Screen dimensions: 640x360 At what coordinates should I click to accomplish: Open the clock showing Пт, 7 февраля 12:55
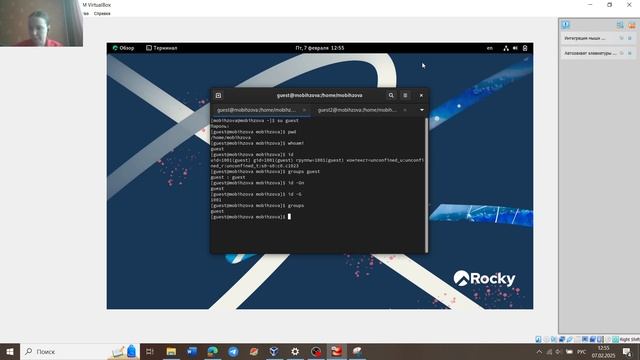click(x=320, y=48)
